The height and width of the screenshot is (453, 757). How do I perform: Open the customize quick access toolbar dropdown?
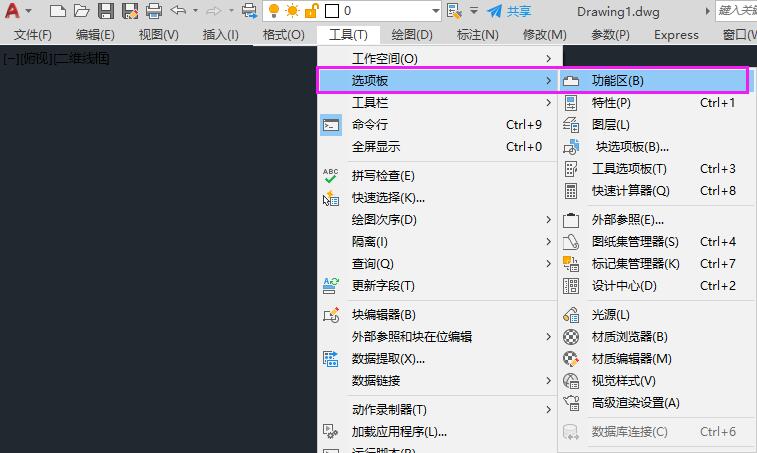(474, 10)
